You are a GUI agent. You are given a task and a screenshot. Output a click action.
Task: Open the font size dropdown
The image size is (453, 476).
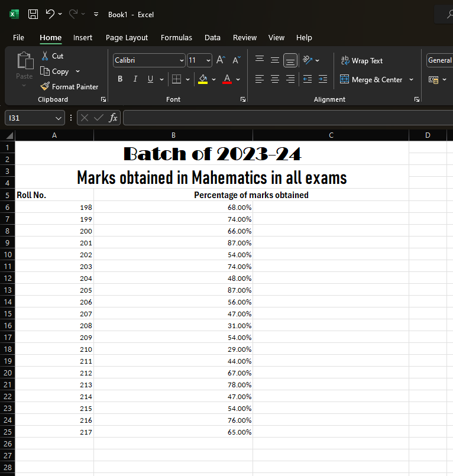click(x=208, y=60)
